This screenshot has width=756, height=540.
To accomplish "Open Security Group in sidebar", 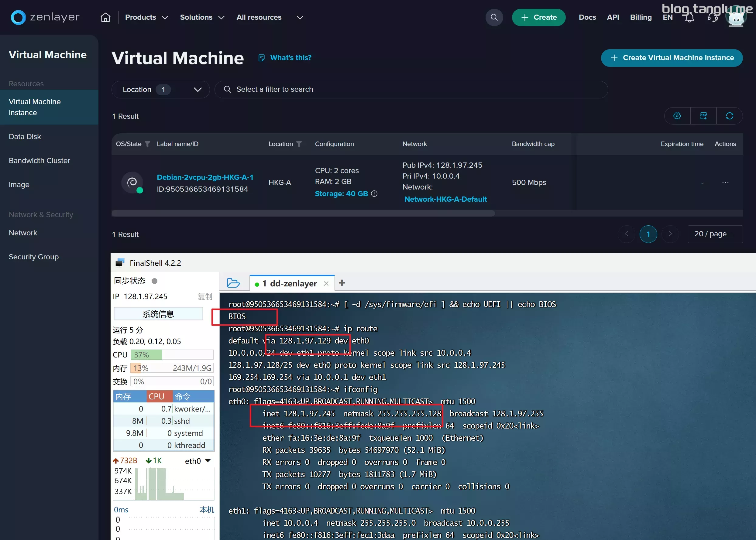I will (x=34, y=257).
